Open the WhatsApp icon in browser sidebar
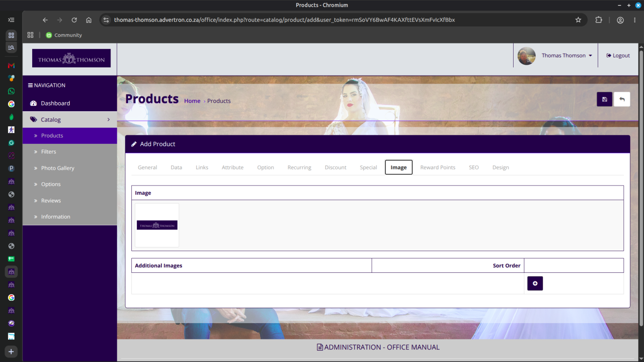This screenshot has width=644, height=362. pyautogui.click(x=11, y=91)
